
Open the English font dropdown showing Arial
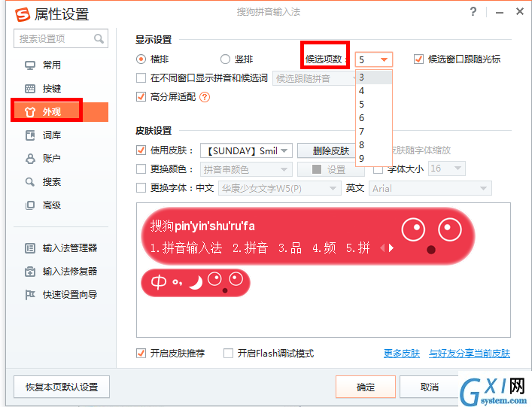pos(430,188)
